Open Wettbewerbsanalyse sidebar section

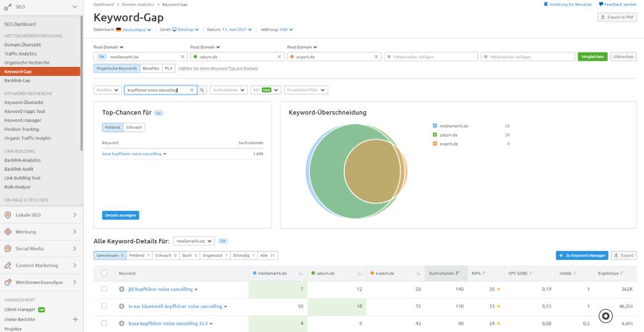click(x=41, y=282)
